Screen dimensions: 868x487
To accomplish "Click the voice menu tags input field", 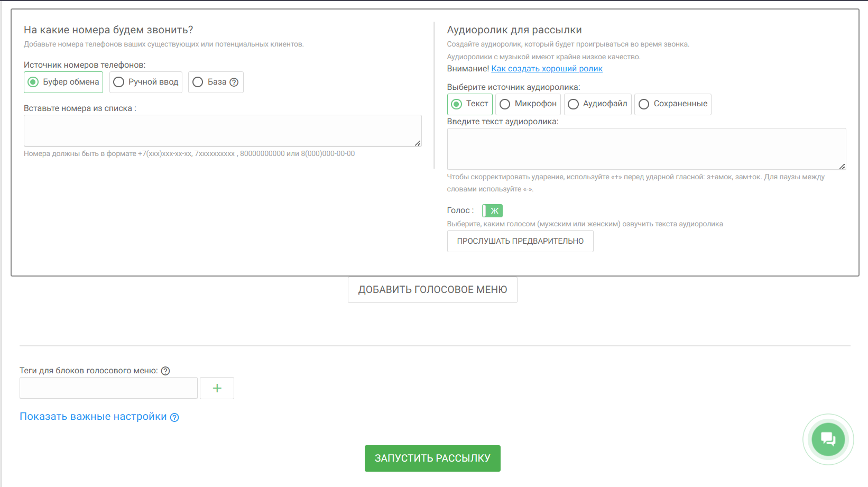I will (108, 388).
